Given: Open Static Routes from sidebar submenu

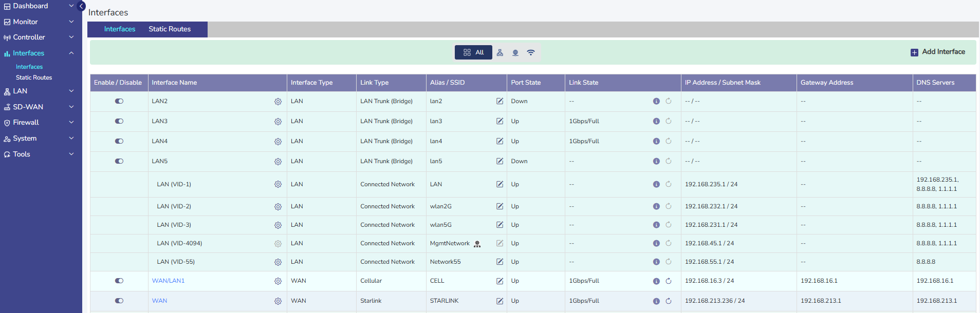Looking at the screenshot, I should pos(34,77).
